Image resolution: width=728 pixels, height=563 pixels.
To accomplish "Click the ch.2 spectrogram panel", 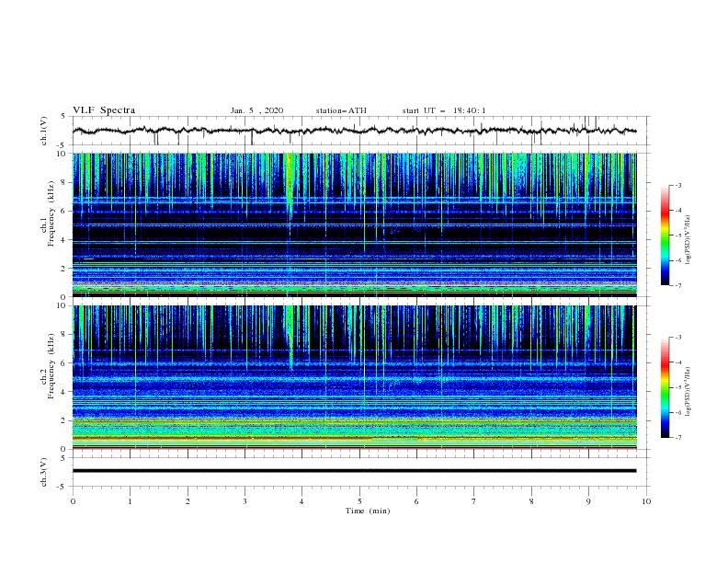I will pos(354,377).
